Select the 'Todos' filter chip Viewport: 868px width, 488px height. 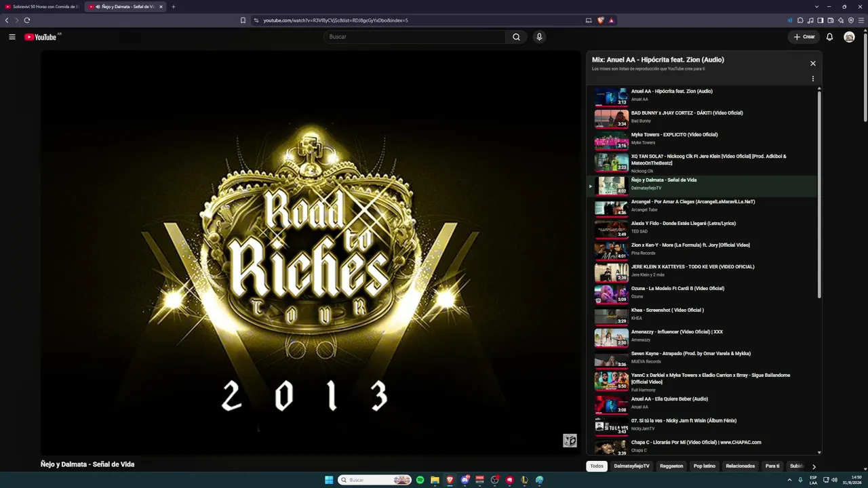[x=597, y=466]
